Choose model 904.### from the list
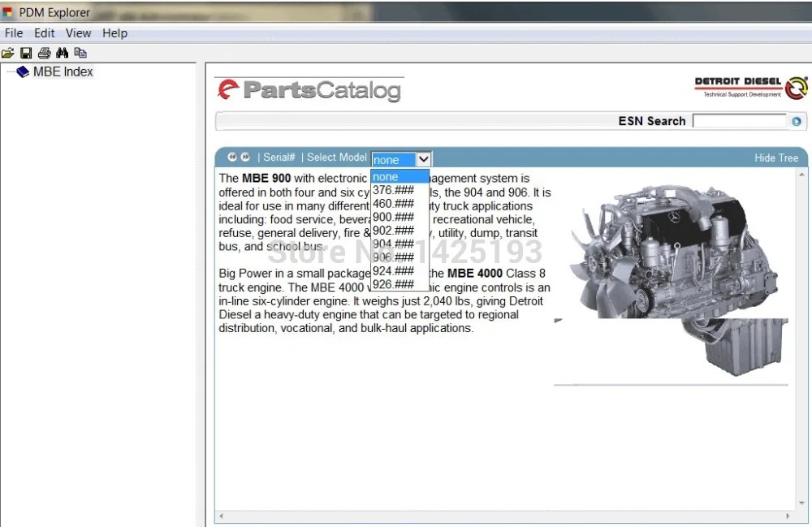The height and width of the screenshot is (527, 812). (x=400, y=244)
